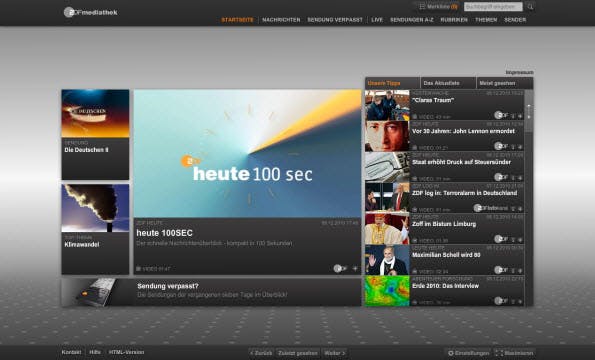This screenshot has height=360, width=595.
Task: Add Bistum Limburg video with plus icon
Action: (520, 240)
